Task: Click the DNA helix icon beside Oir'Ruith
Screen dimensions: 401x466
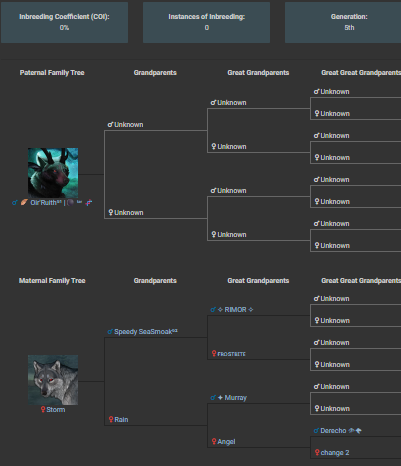Action: (89, 202)
